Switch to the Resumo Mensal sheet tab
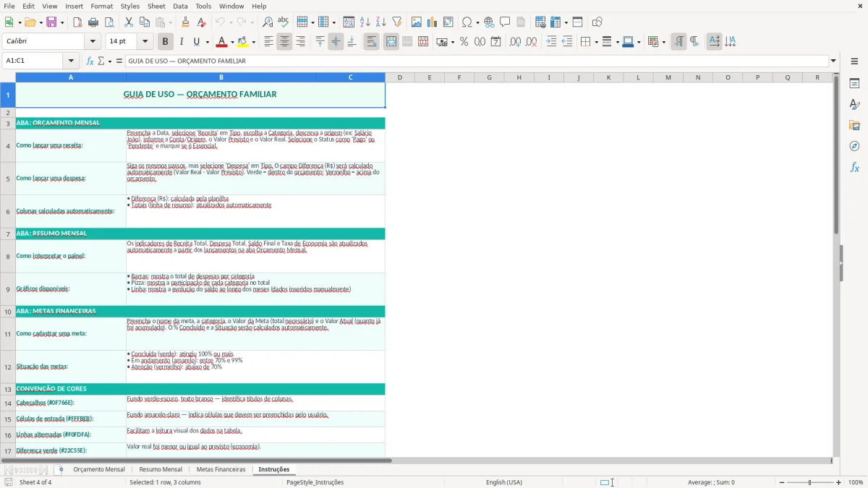 (161, 469)
